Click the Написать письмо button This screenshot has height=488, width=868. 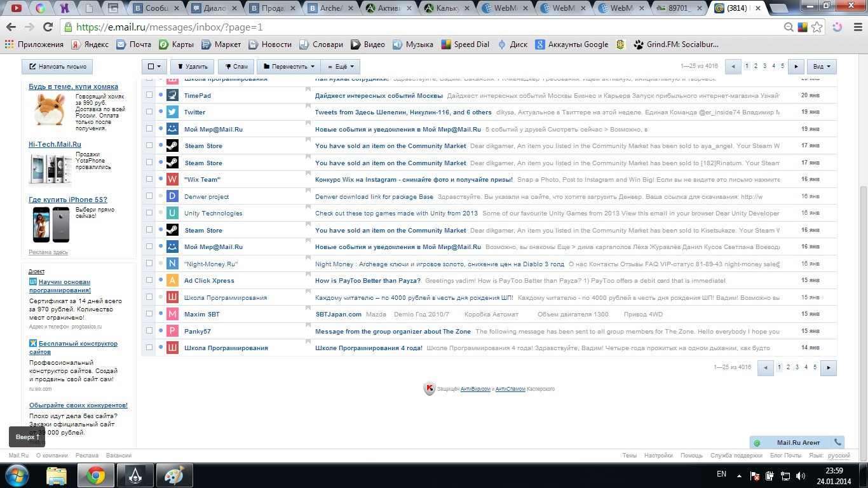(x=57, y=66)
